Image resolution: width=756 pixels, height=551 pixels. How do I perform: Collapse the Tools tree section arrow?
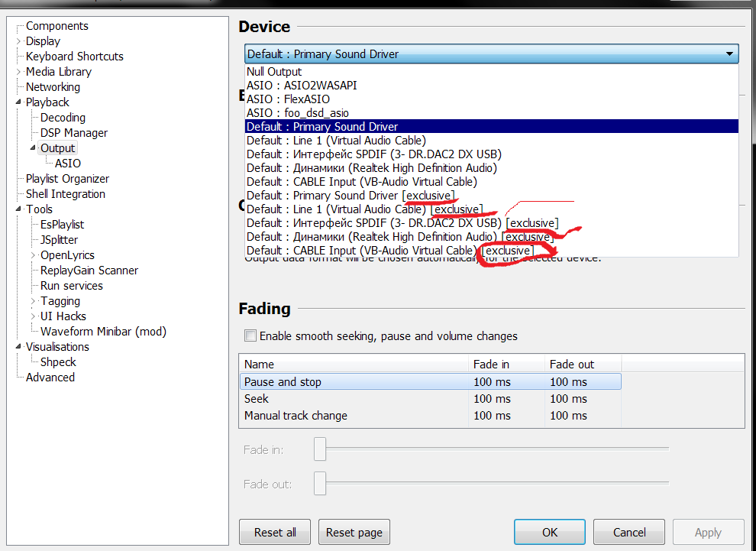19,209
